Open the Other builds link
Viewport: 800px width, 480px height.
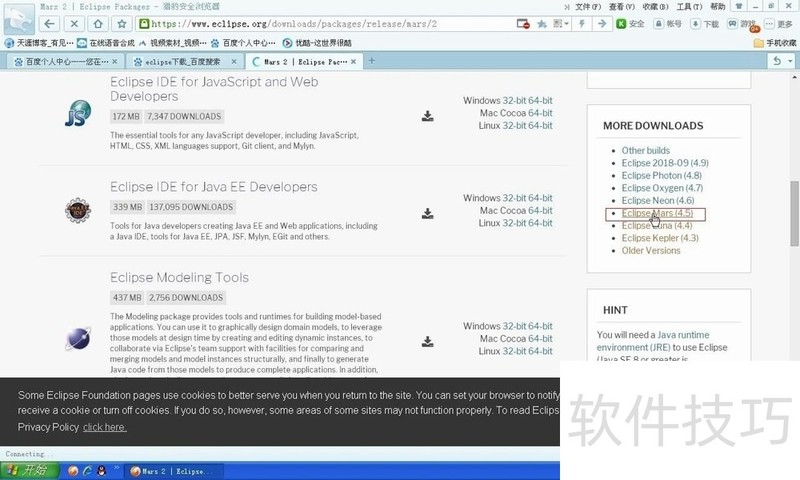[646, 150]
